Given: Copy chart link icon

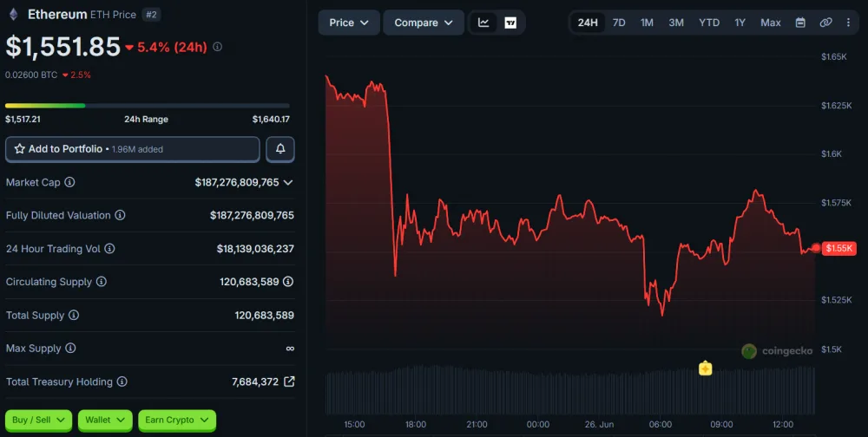Looking at the screenshot, I should [825, 23].
